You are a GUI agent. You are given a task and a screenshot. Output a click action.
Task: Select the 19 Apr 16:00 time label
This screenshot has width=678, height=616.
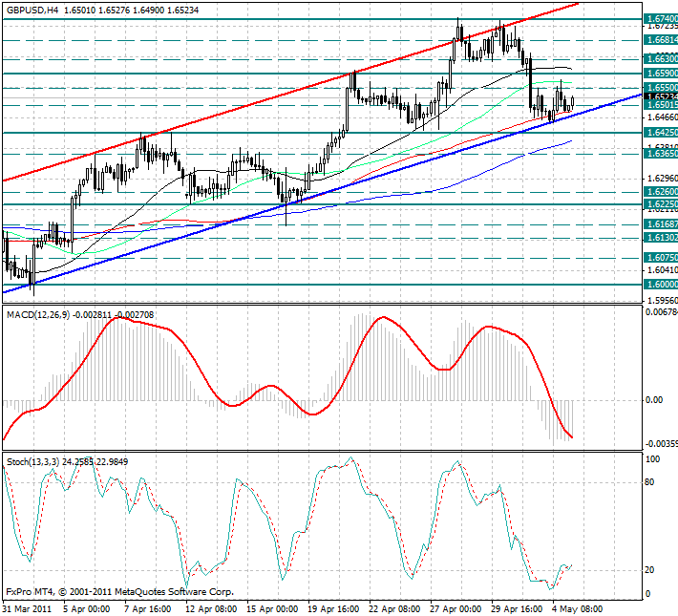333,607
